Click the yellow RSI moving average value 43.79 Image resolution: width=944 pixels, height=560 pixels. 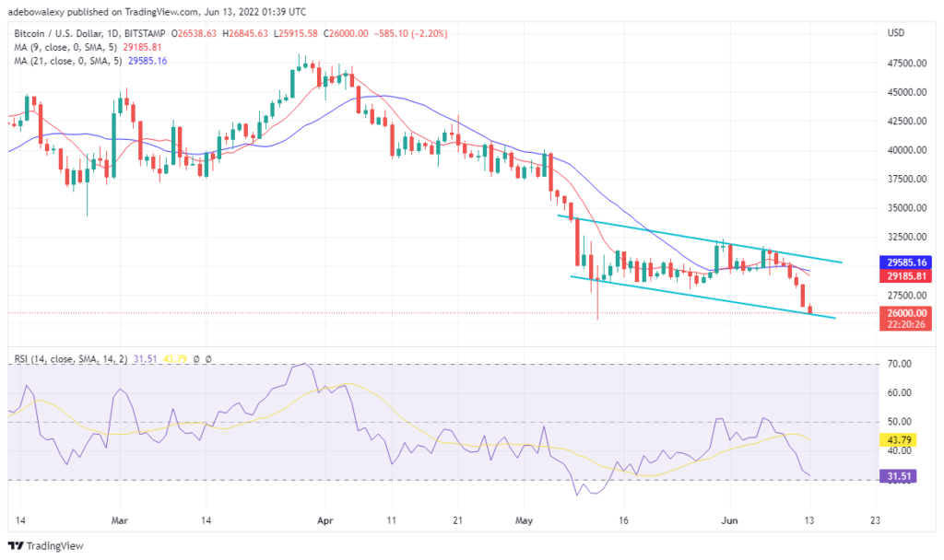tap(173, 359)
